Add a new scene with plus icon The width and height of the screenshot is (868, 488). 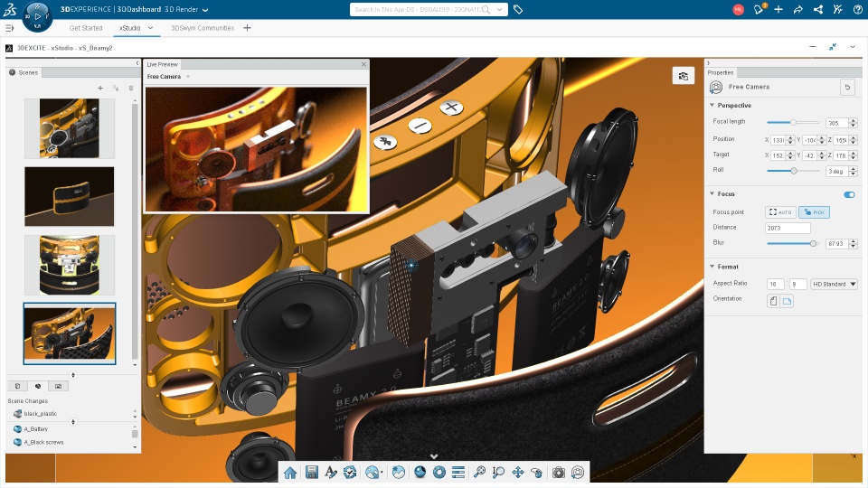100,88
